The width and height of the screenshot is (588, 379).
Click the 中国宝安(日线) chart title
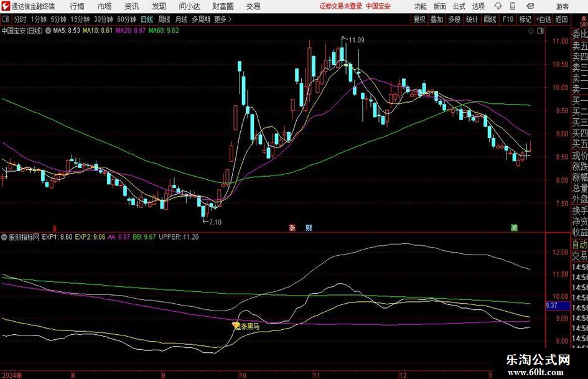pyautogui.click(x=22, y=30)
